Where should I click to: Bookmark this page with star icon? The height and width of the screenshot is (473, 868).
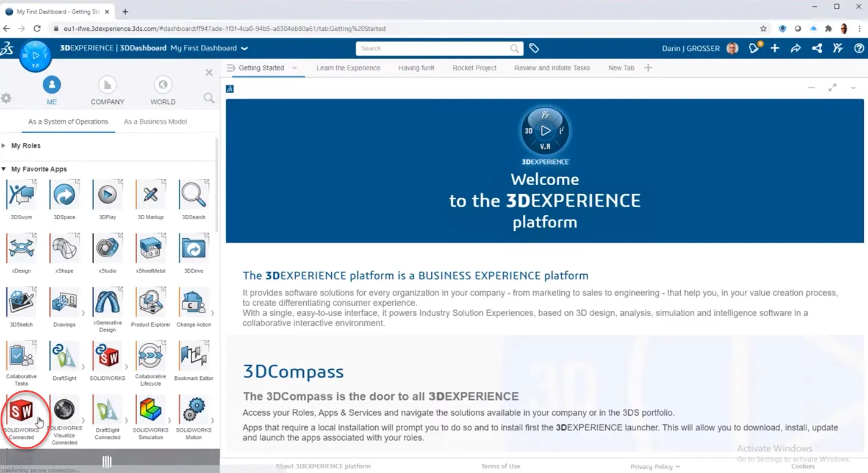[763, 29]
